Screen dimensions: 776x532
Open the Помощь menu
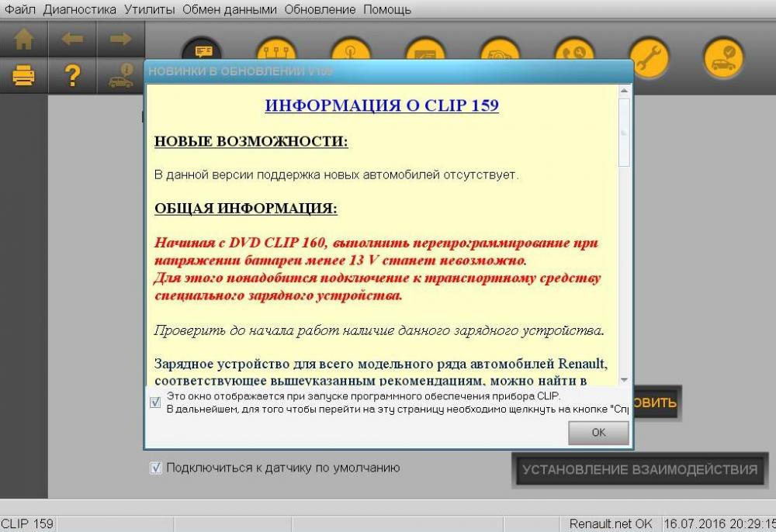point(387,9)
